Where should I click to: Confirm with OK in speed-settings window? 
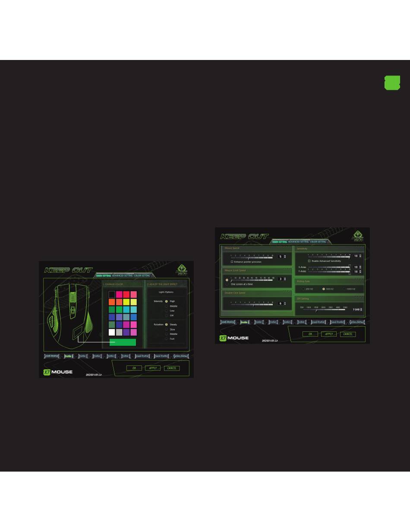pyautogui.click(x=310, y=334)
